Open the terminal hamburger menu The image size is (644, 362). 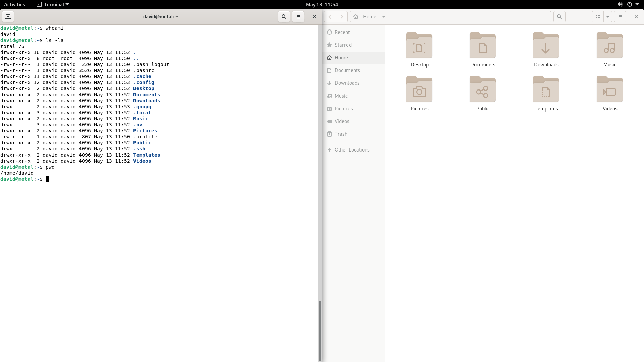click(x=298, y=17)
